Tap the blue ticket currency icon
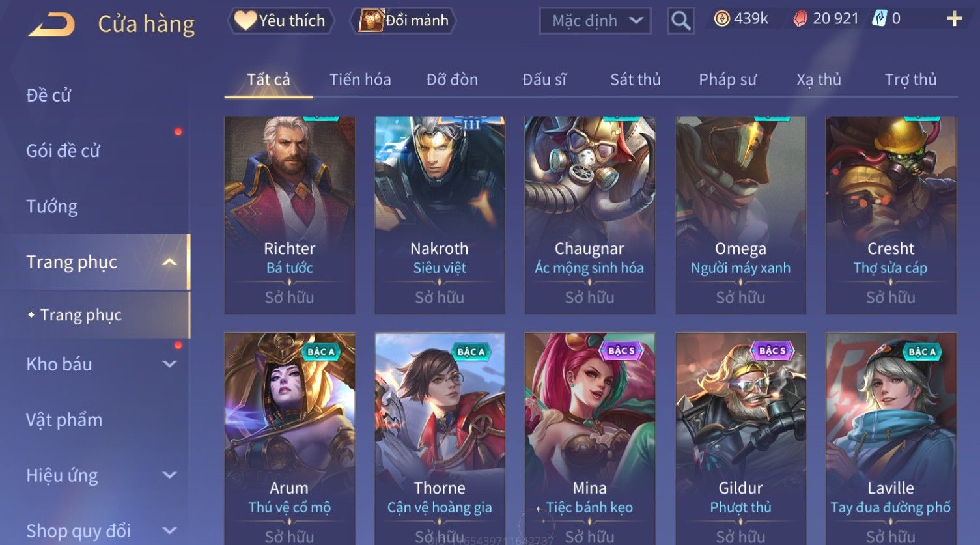980x545 pixels. click(x=879, y=19)
